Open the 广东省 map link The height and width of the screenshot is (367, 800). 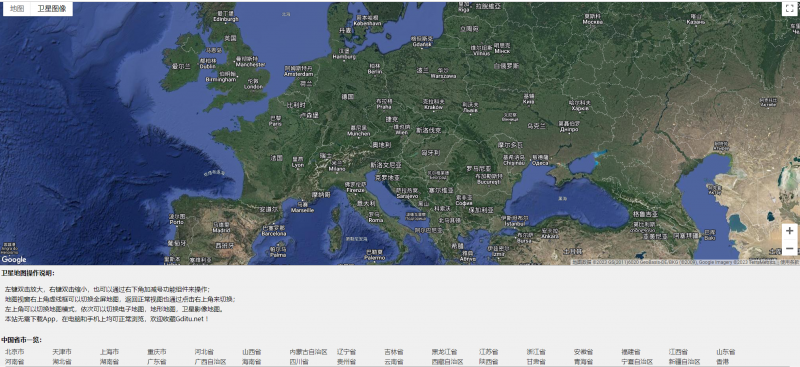157,362
